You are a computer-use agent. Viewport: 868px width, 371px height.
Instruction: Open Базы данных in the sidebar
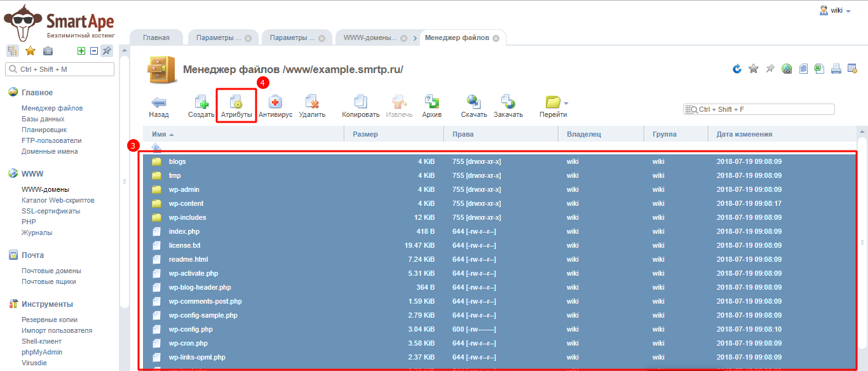click(x=43, y=119)
